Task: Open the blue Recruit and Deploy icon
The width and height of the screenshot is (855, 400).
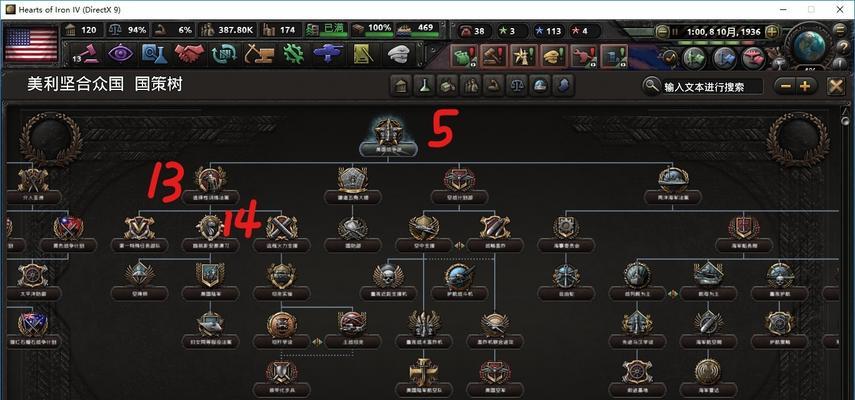Action: [328, 53]
